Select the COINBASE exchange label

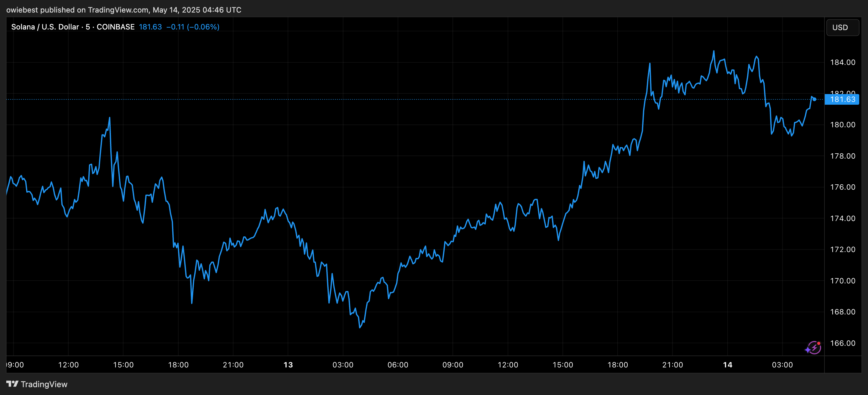click(115, 27)
